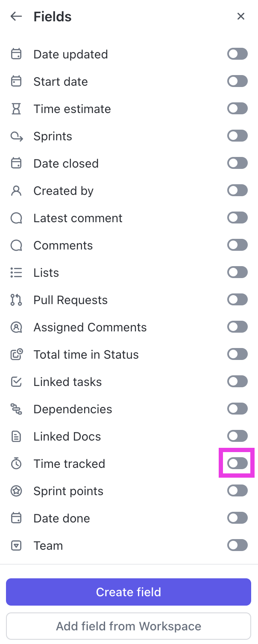The height and width of the screenshot is (644, 258).
Task: Click the Sprints arrow icon
Action: click(x=16, y=136)
